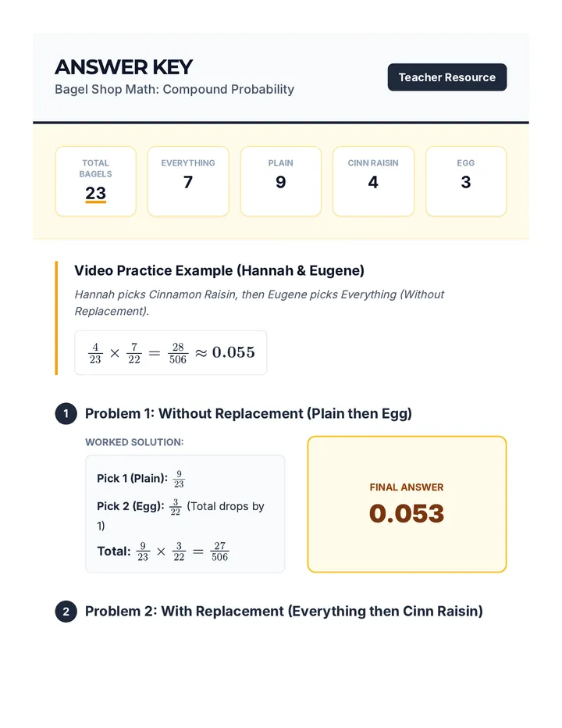
Task: Click the ANSWER KEY title
Action: click(123, 67)
